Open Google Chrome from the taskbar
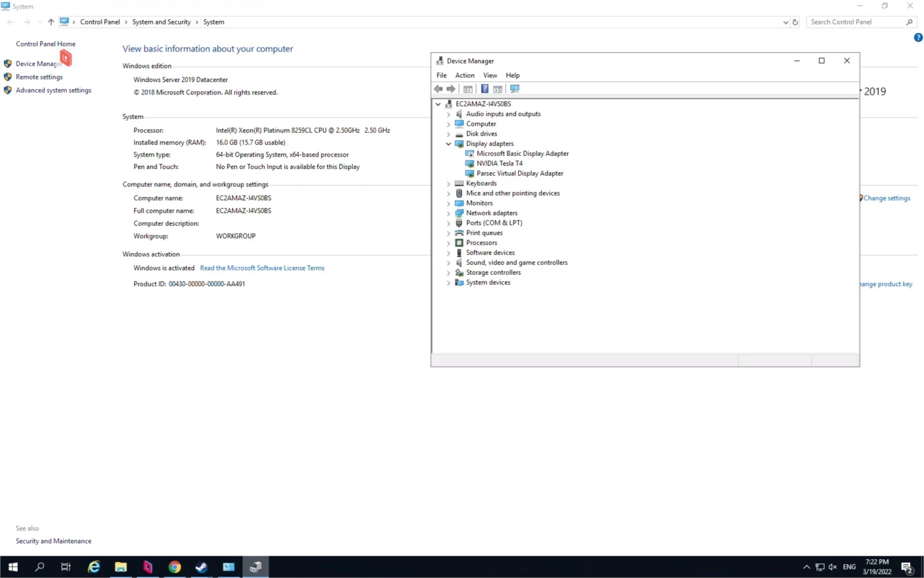924x578 pixels. (175, 567)
